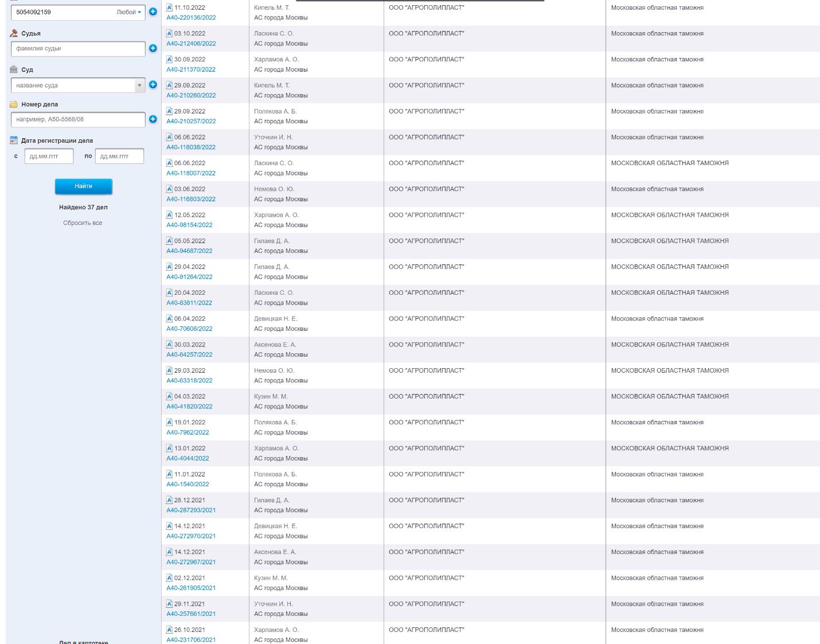The height and width of the screenshot is (644, 820).
Task: Open case link A40-64257/2022
Action: 189,354
